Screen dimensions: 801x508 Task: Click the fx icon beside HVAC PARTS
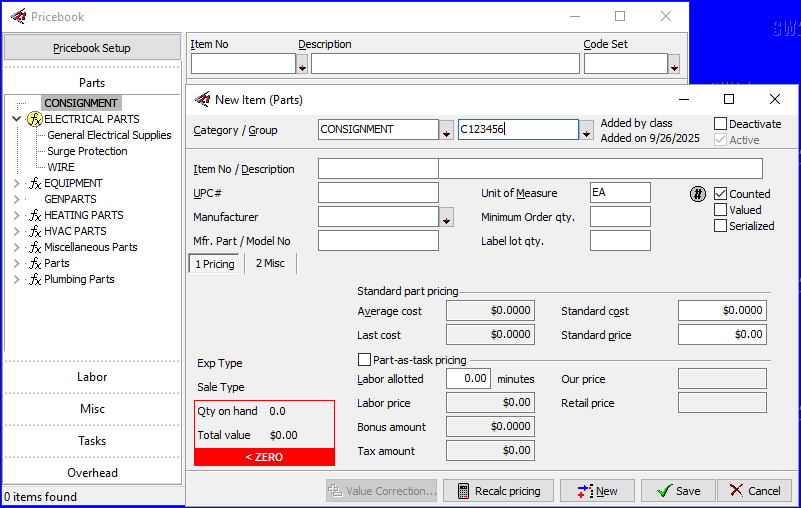pyautogui.click(x=35, y=231)
